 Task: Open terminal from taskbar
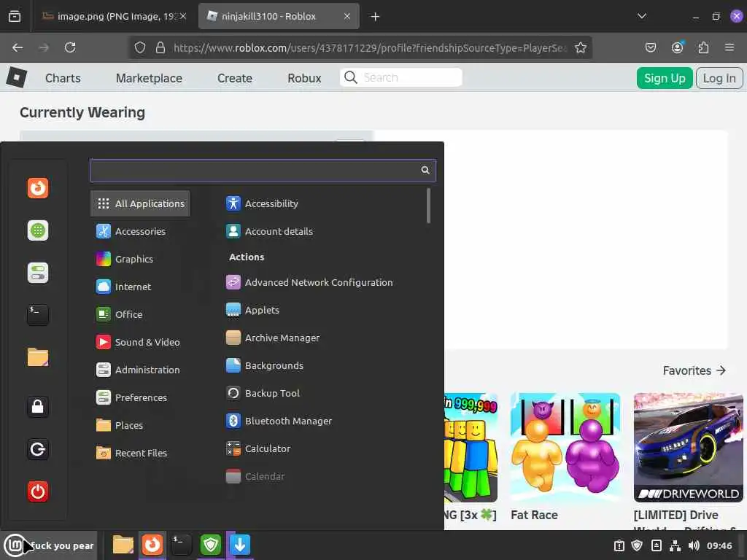coord(182,545)
